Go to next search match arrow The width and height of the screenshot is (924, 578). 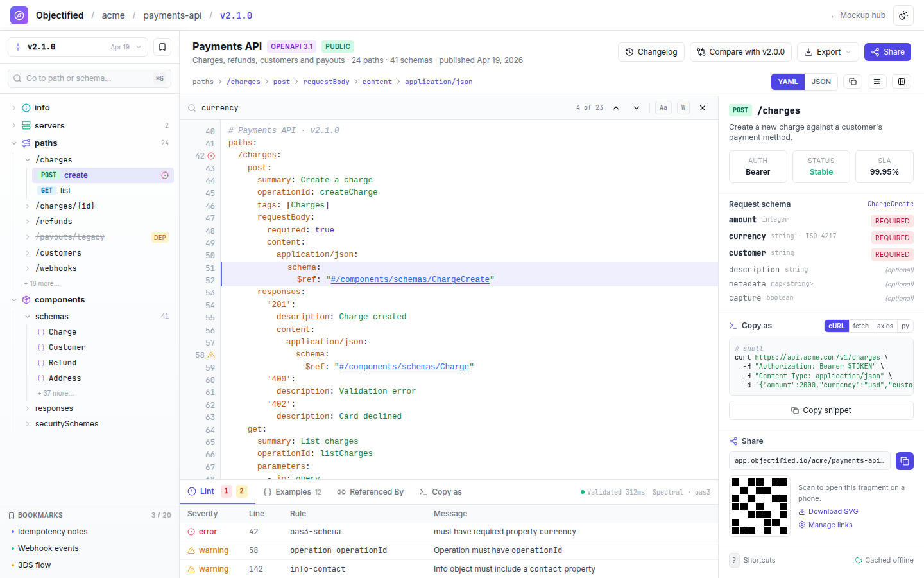coord(637,108)
